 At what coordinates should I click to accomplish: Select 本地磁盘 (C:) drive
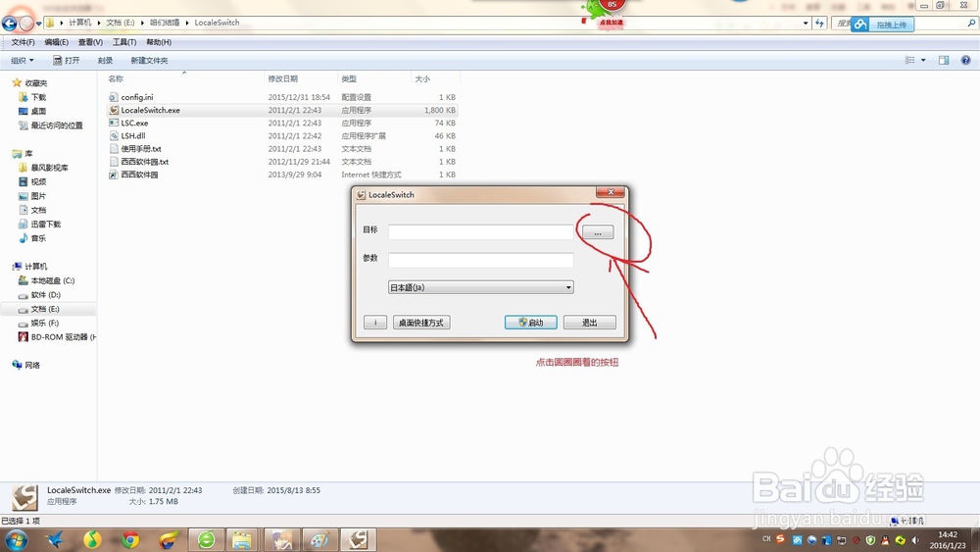click(53, 280)
